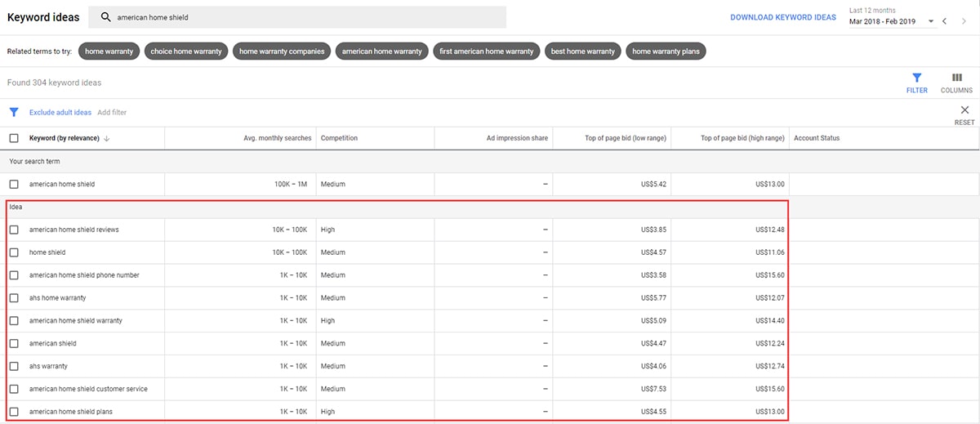Select checkbox for american home shield warranty
The height and width of the screenshot is (424, 980).
[14, 320]
